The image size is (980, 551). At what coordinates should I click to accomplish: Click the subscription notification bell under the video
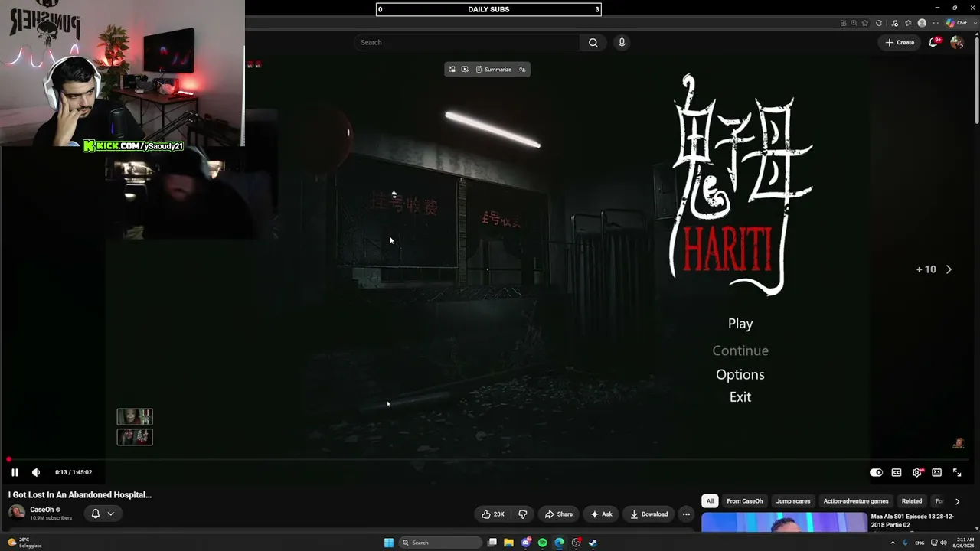(x=96, y=514)
